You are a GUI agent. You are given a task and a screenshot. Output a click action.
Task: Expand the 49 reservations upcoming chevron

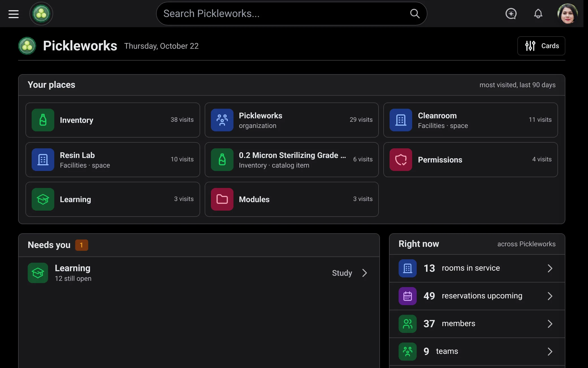coord(550,296)
